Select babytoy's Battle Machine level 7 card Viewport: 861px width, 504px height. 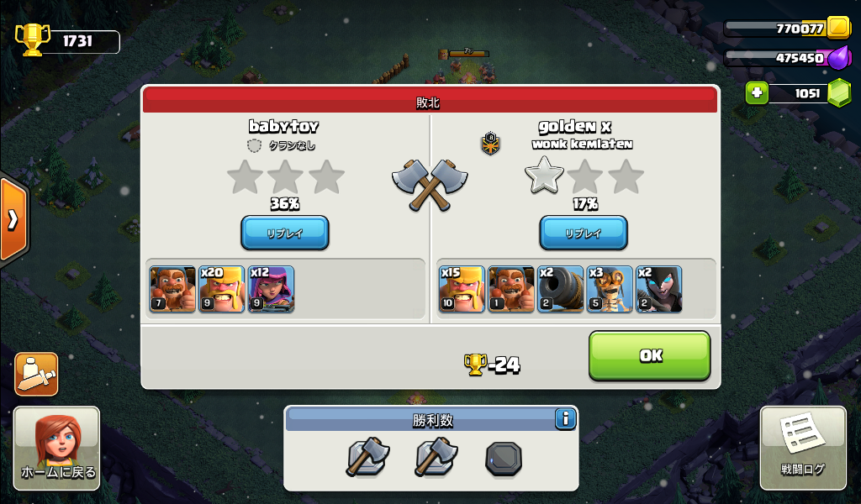pos(172,289)
